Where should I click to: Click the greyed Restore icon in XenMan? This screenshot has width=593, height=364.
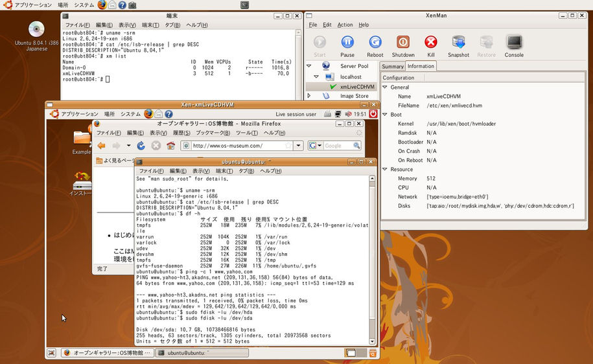coord(486,42)
